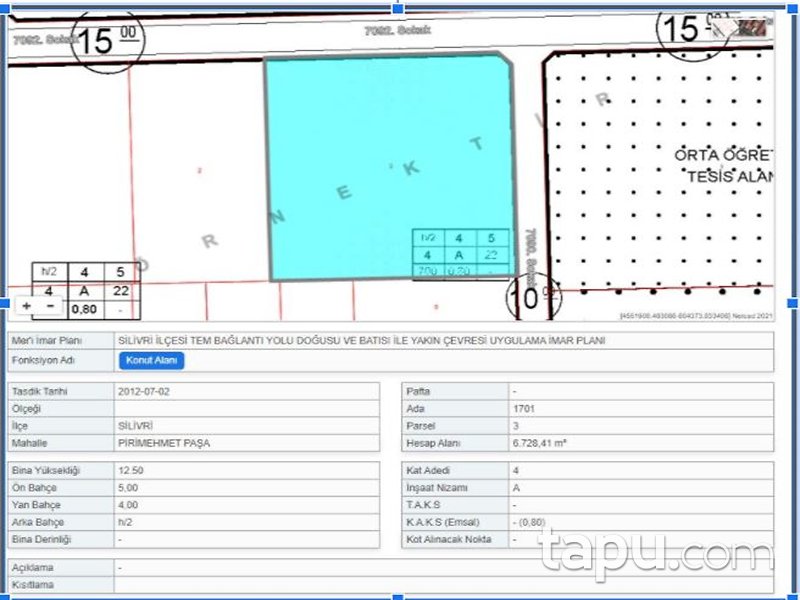Zoom in with the map plus button
The width and height of the screenshot is (800, 600).
(x=27, y=305)
